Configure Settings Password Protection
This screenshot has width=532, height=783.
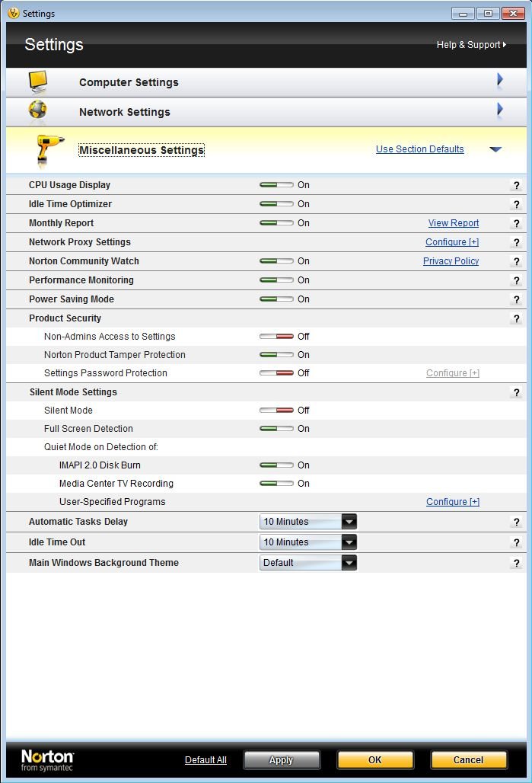click(x=453, y=373)
